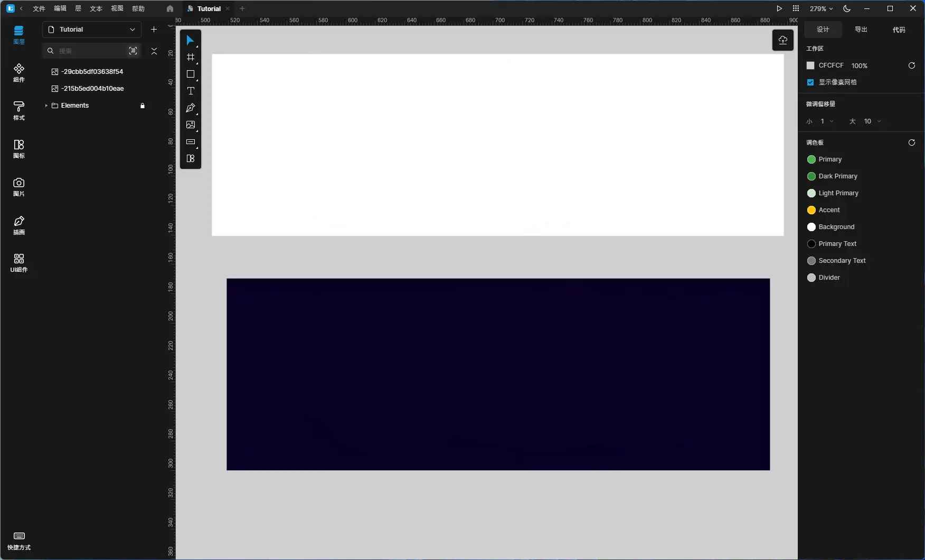Toggle the show pixel grid checkbox
This screenshot has height=560, width=925.
pos(810,82)
